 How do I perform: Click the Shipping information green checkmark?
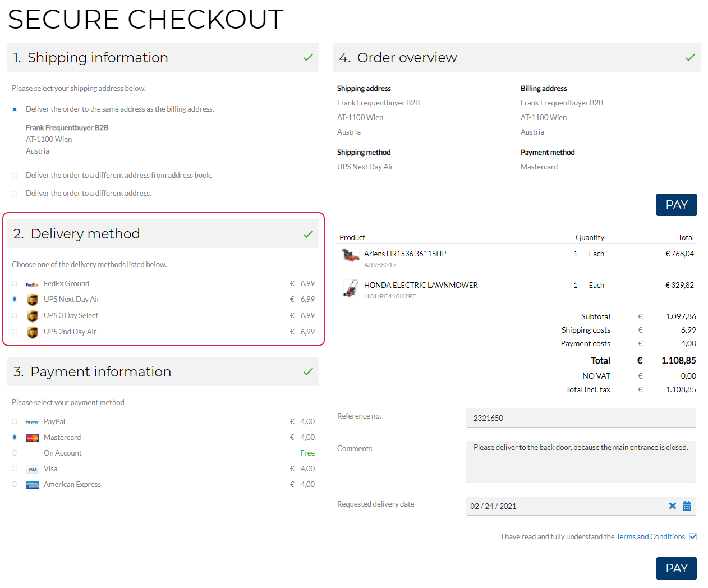(308, 58)
